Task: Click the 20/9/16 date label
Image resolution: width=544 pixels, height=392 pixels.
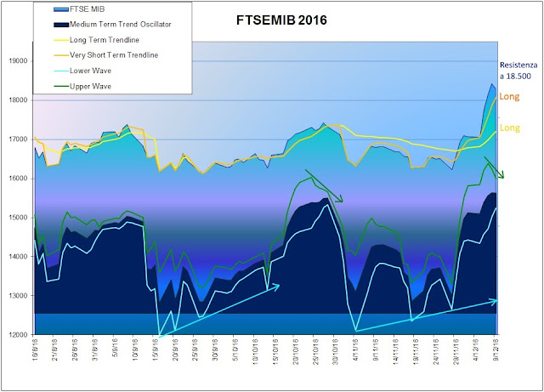Action: tap(176, 350)
